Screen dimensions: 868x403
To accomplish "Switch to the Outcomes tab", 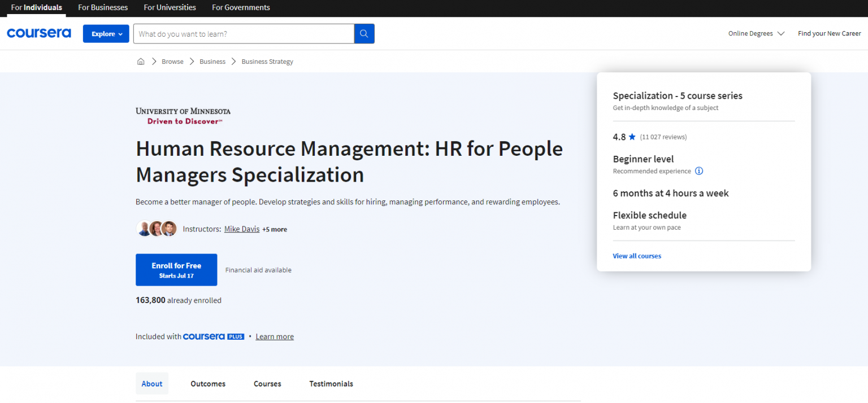I will tap(207, 383).
